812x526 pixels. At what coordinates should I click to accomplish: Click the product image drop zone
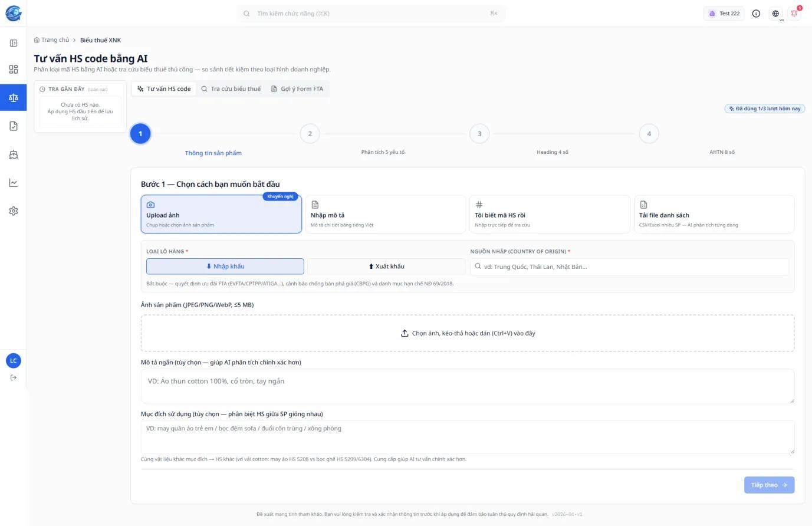click(x=468, y=333)
